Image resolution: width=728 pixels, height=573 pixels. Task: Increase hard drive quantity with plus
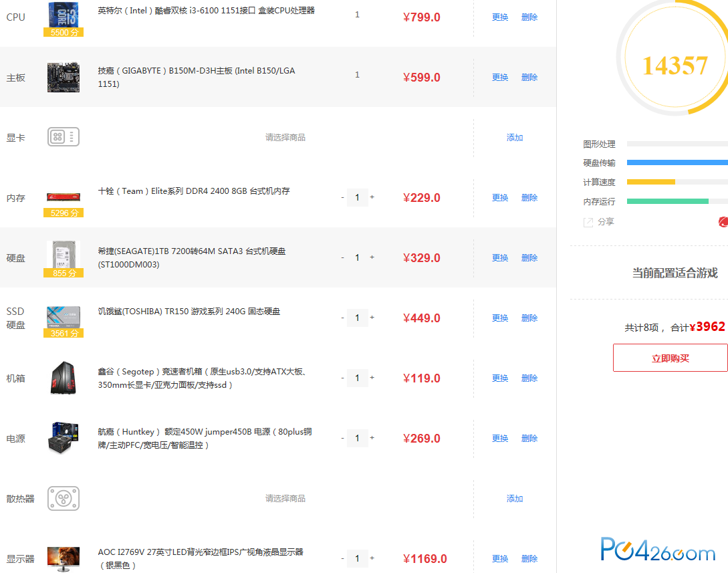click(372, 257)
